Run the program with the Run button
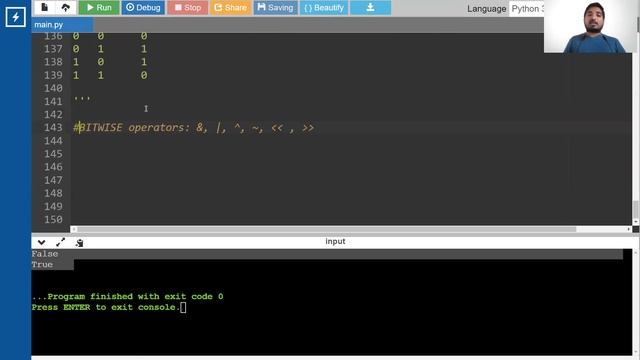This screenshot has width=640, height=360. tap(99, 7)
